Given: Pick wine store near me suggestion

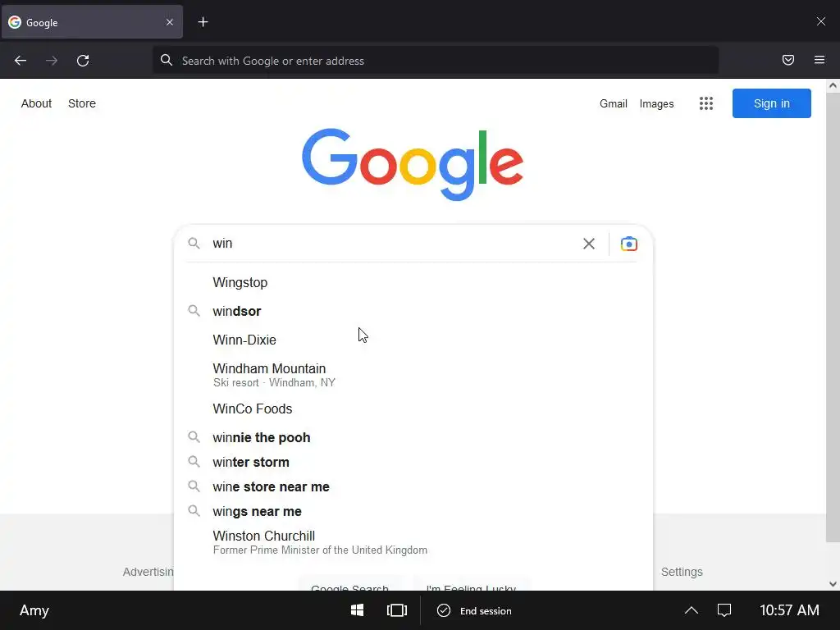Looking at the screenshot, I should point(413,486).
